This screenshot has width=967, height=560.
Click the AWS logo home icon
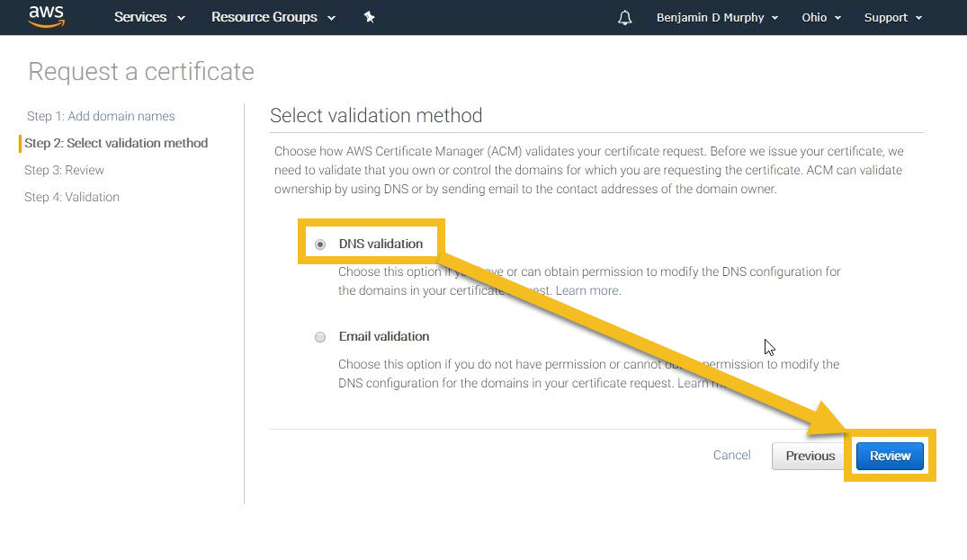tap(46, 17)
